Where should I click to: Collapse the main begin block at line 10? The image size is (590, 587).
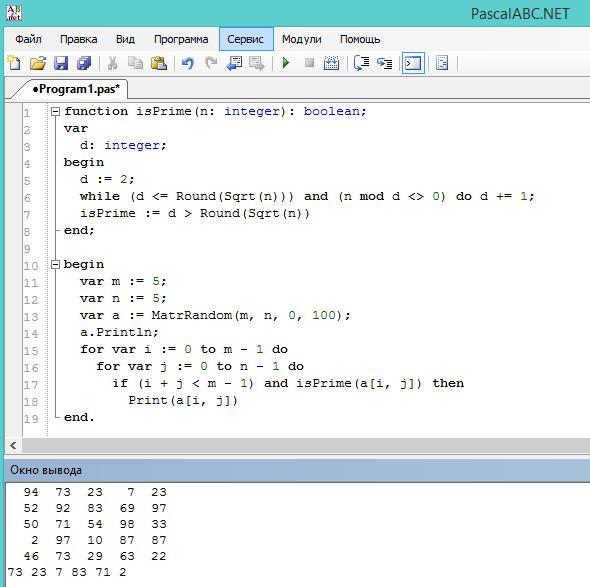[55, 265]
